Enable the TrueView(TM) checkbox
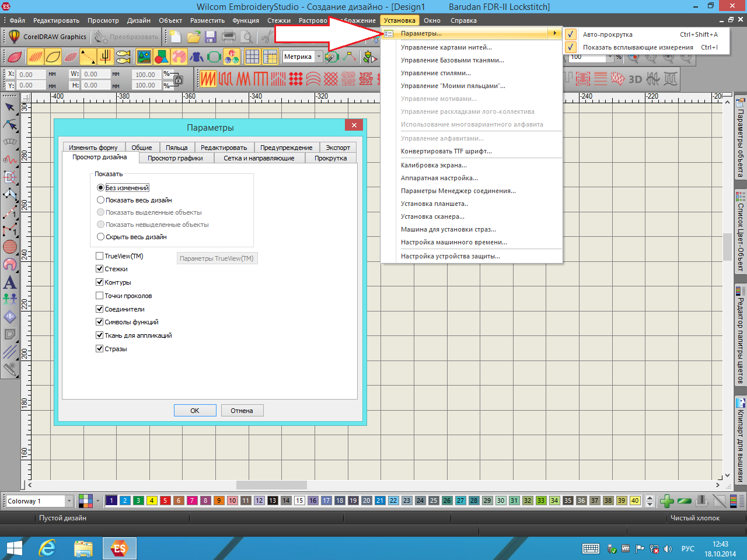The height and width of the screenshot is (560, 747). click(100, 256)
